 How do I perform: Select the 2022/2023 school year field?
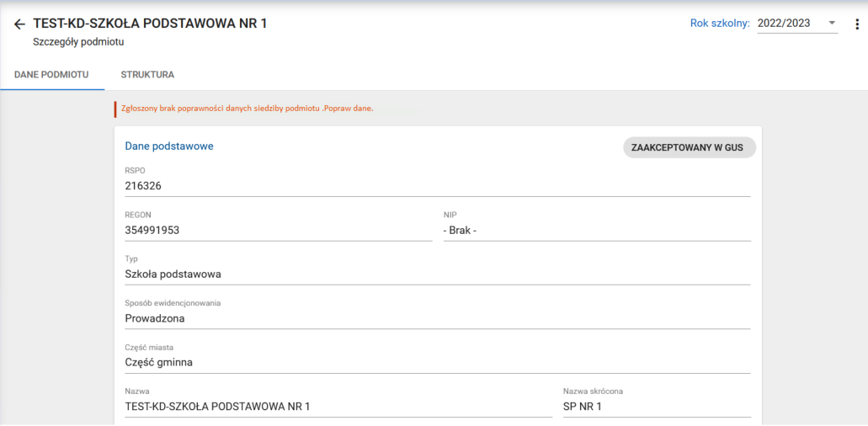787,24
